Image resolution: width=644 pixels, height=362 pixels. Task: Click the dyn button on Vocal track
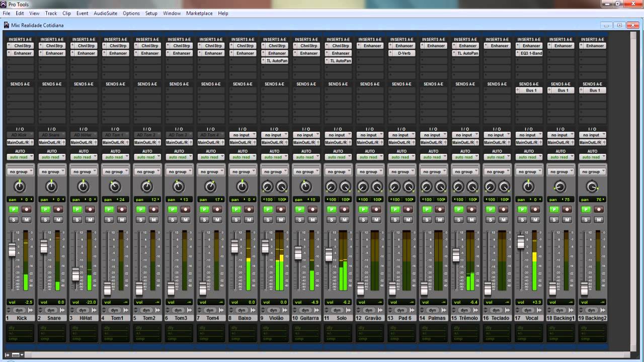527,310
